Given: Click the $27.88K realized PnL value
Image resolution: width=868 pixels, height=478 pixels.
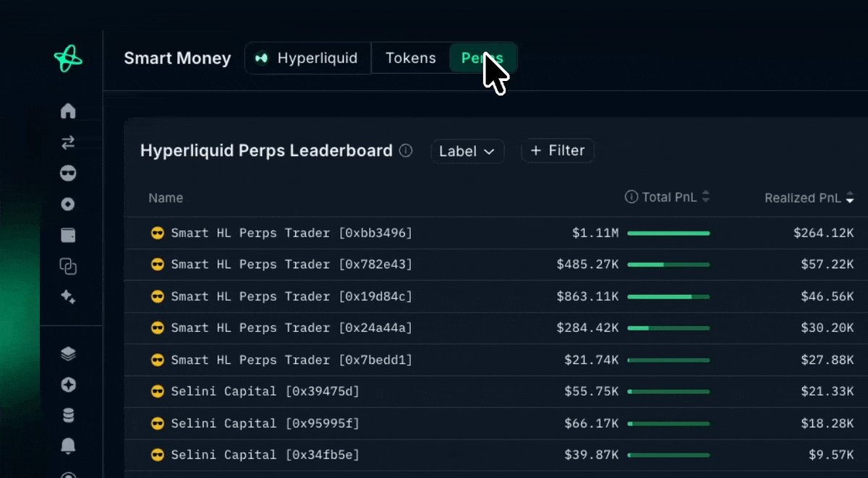Looking at the screenshot, I should pos(827,359).
